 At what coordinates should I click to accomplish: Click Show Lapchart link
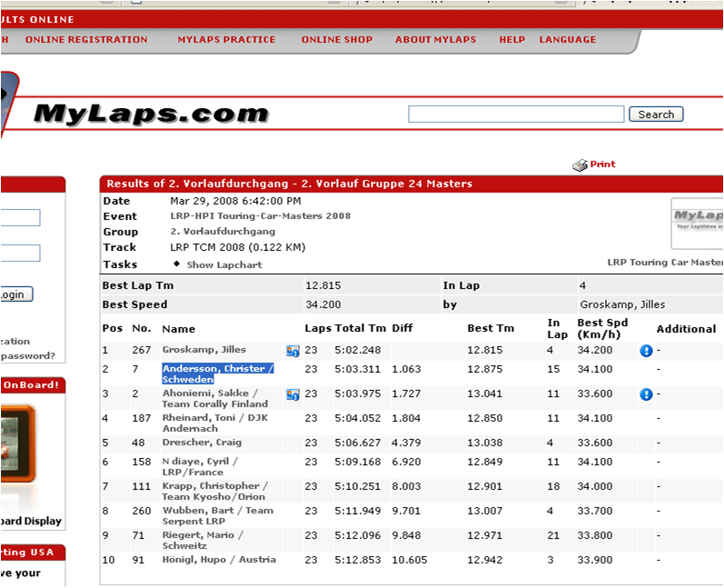224,264
